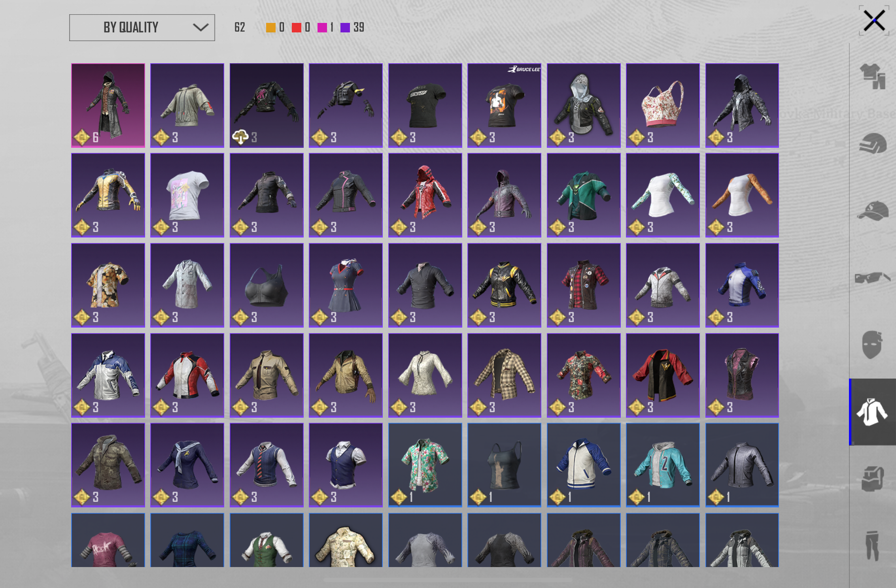The image size is (896, 588).
Task: Click the orange quality filter swatch
Action: [271, 27]
